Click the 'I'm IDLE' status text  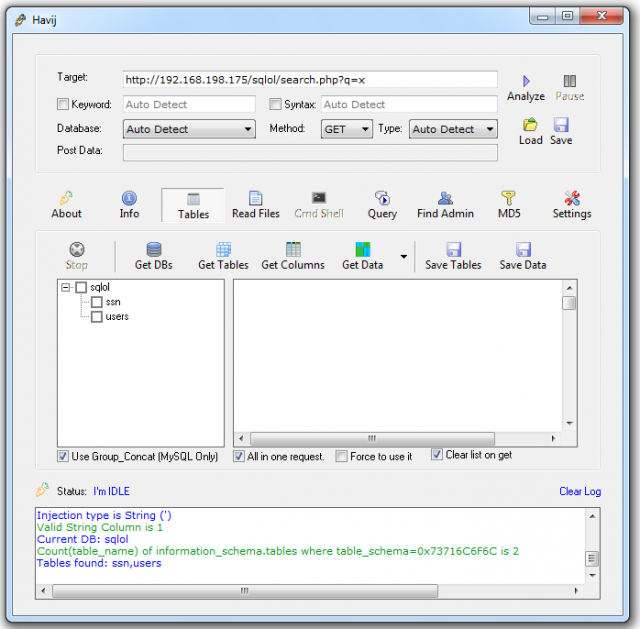click(111, 491)
